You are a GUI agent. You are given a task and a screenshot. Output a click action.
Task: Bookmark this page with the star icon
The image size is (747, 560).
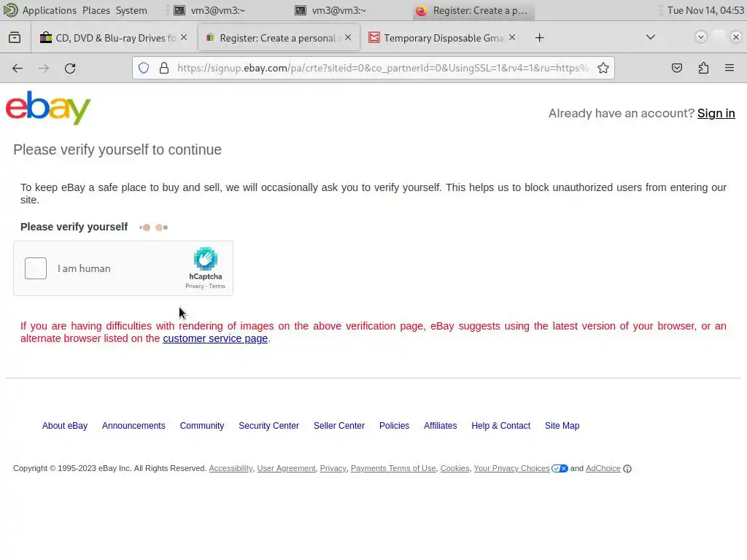click(x=603, y=68)
